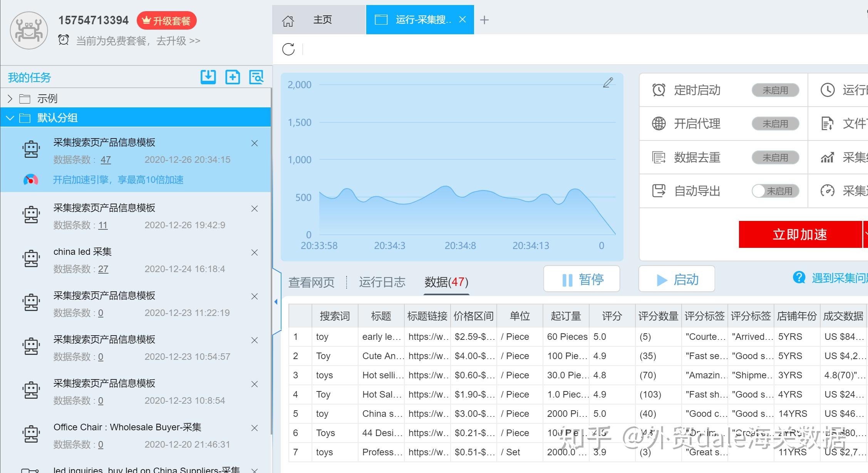Add a new tab with the plus
The image size is (868, 473).
484,20
